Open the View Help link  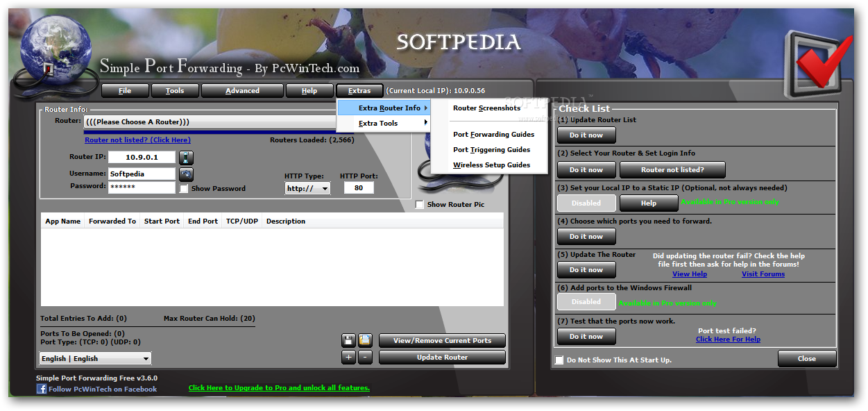tap(690, 274)
